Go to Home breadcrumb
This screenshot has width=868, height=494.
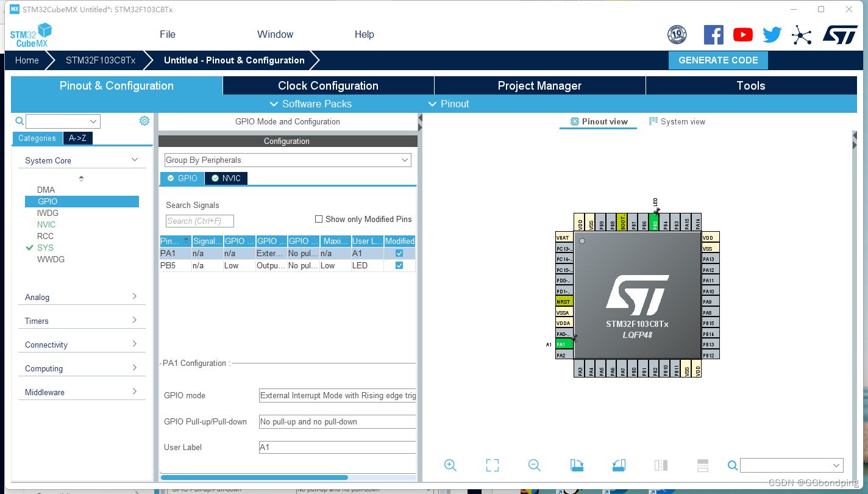point(27,60)
